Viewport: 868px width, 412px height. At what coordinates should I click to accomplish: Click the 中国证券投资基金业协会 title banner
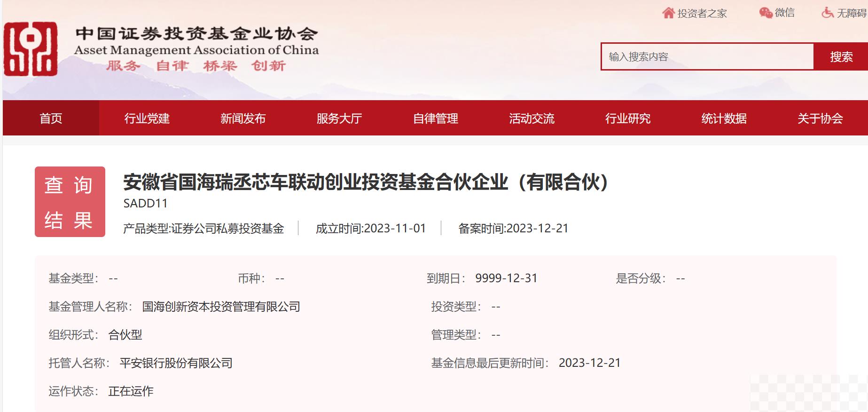(196, 33)
